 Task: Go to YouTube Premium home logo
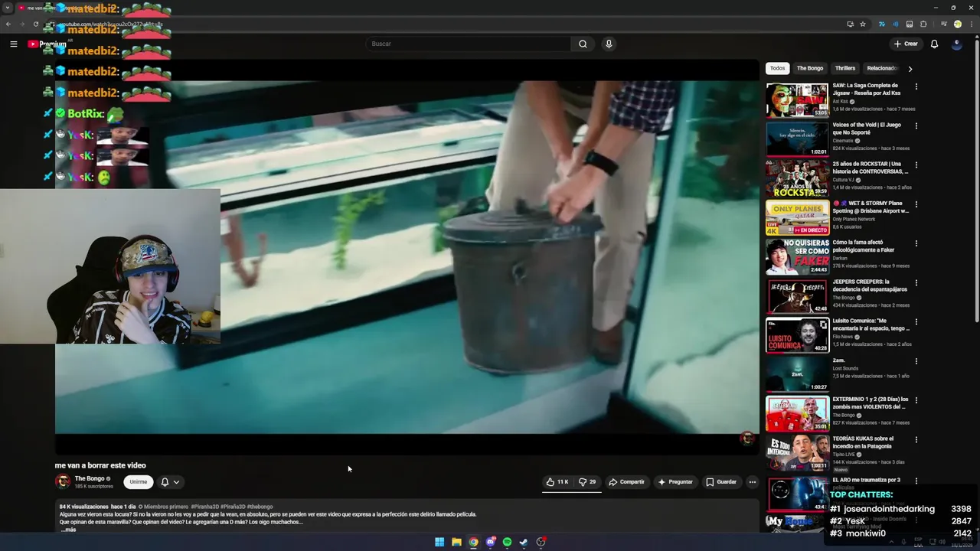point(47,44)
